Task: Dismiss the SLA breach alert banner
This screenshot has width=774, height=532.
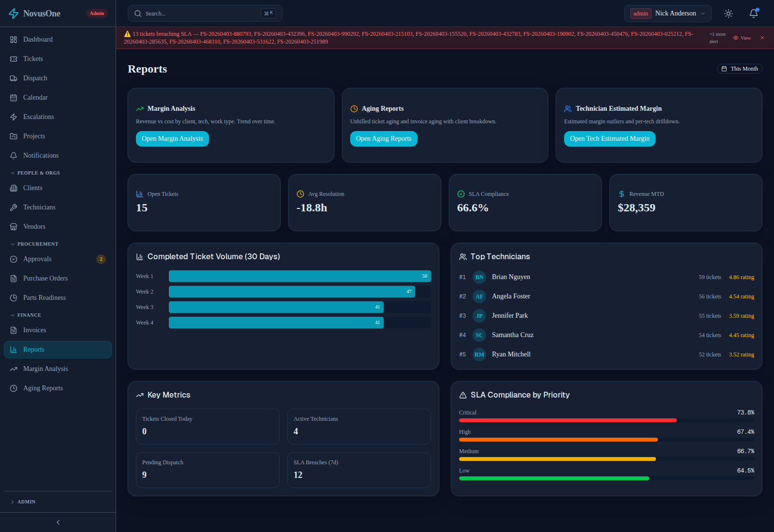Action: (x=762, y=38)
